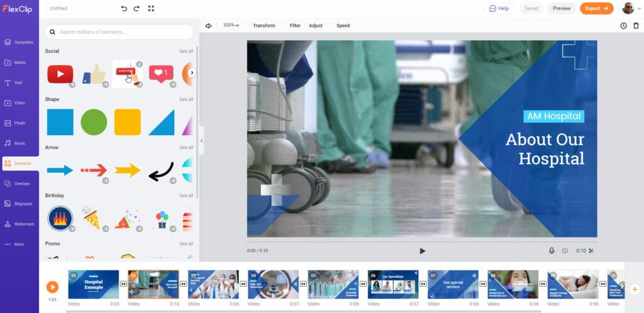
Task: Add the party popper element
Action: point(92,218)
